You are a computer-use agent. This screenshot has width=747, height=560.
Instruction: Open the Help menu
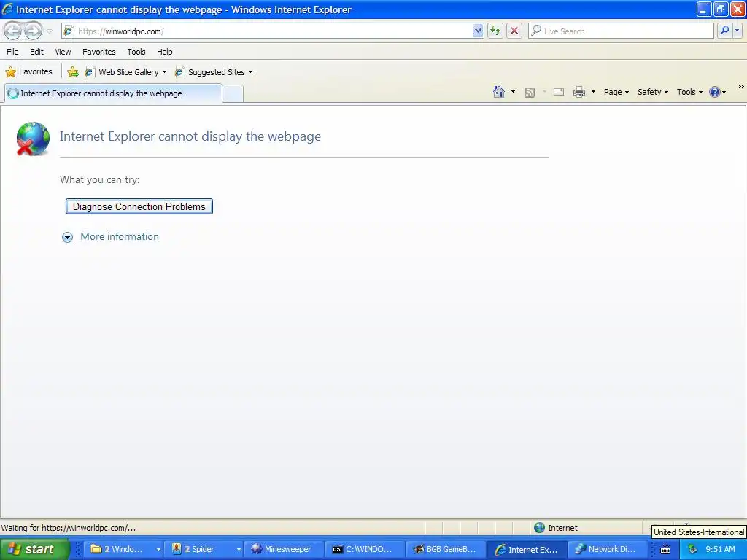point(165,52)
